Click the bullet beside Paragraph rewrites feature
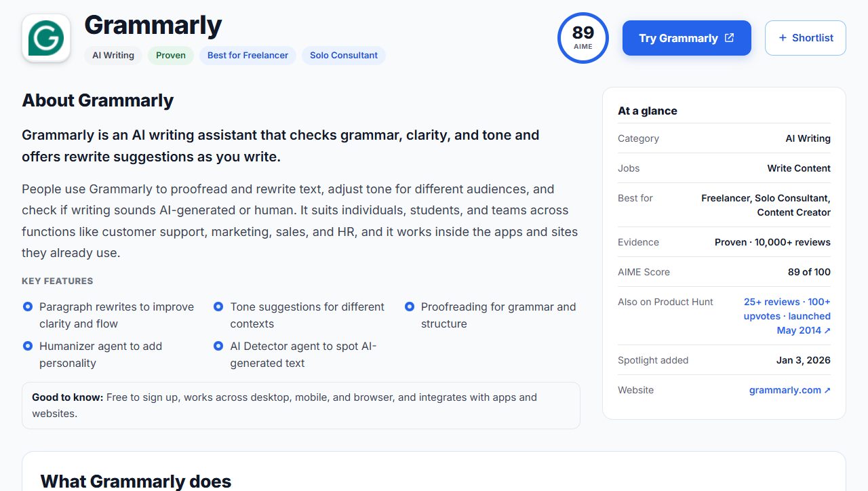The image size is (868, 491). [x=28, y=307]
